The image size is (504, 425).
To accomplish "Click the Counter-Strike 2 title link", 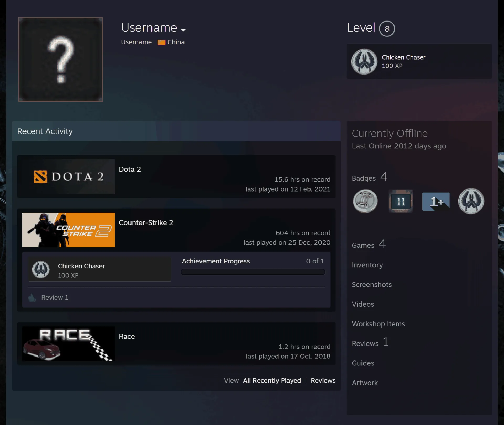I will tap(146, 222).
